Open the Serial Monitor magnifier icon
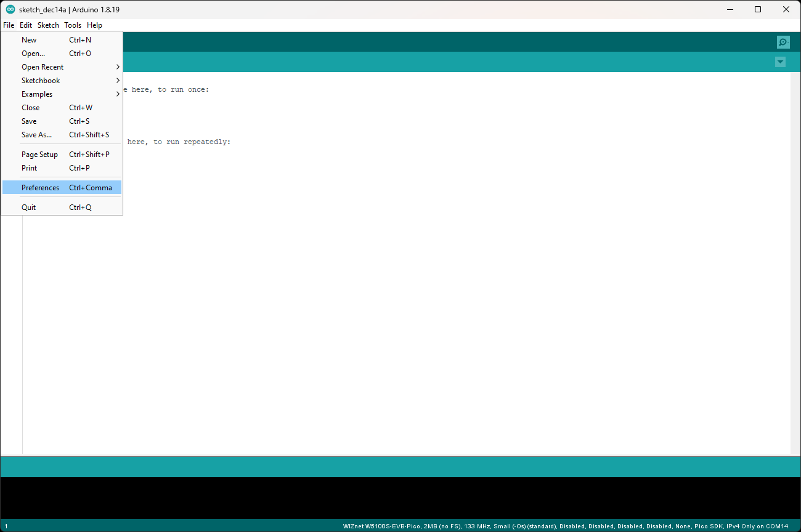The height and width of the screenshot is (532, 801). tap(783, 42)
